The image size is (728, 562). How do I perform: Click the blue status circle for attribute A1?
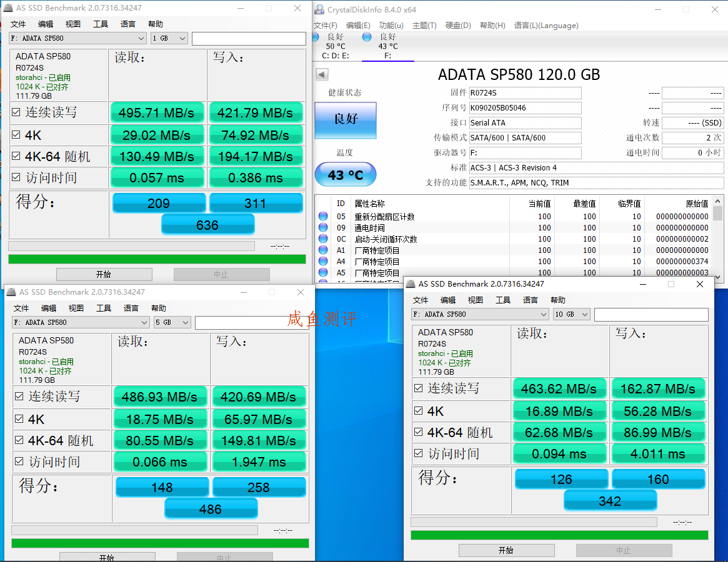click(323, 250)
